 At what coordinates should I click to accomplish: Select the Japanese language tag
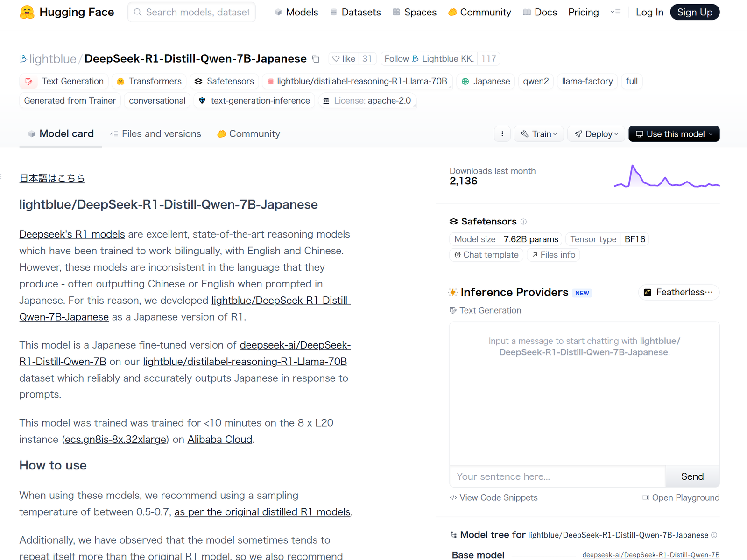pyautogui.click(x=486, y=81)
